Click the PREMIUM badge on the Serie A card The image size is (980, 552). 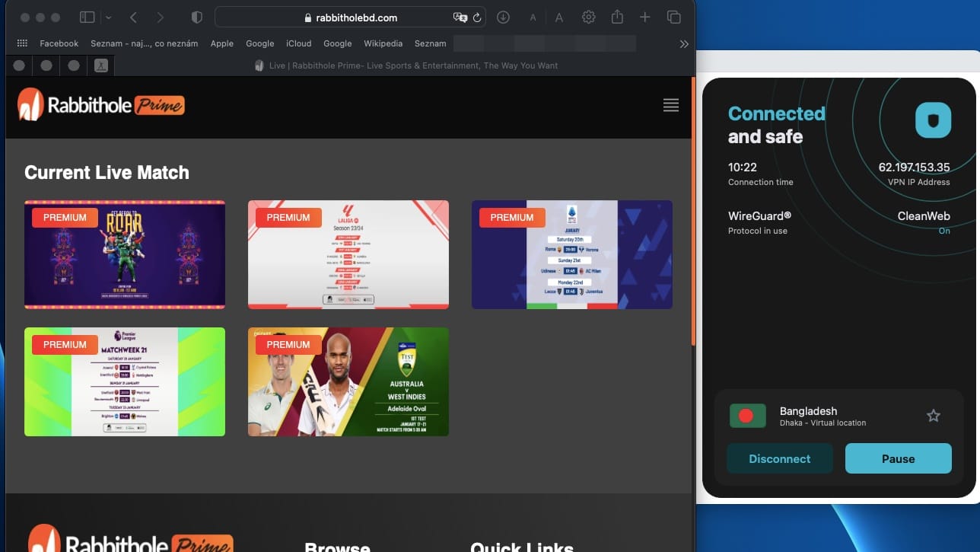pos(512,218)
